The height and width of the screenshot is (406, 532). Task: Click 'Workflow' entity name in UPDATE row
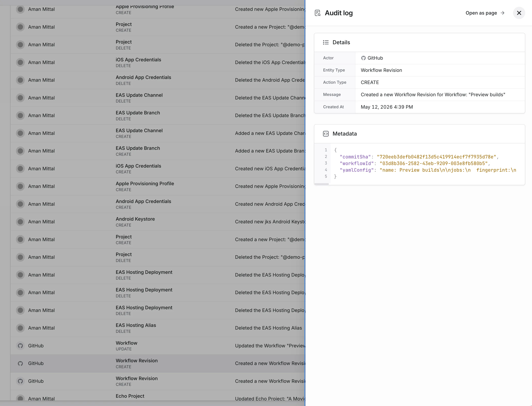pyautogui.click(x=126, y=343)
